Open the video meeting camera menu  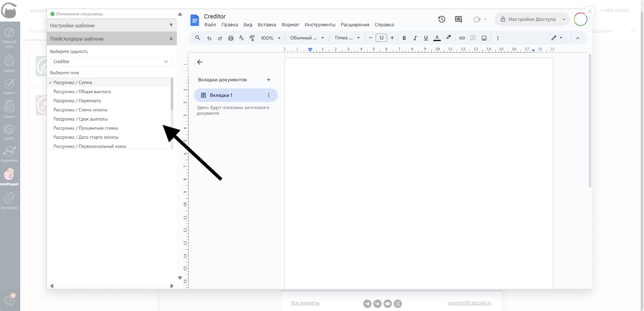(480, 19)
